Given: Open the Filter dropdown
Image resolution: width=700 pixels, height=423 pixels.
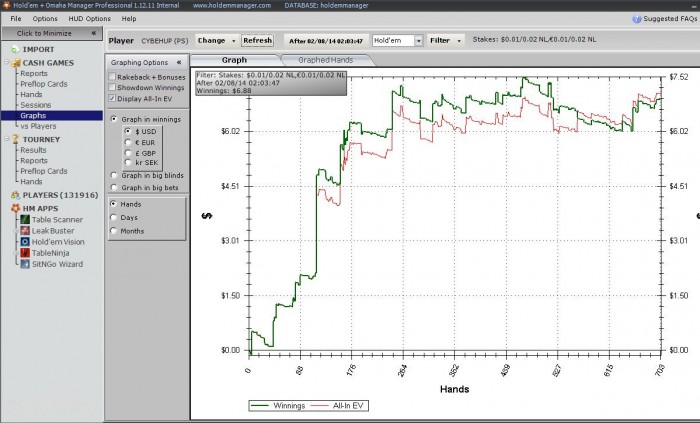Looking at the screenshot, I should (446, 40).
